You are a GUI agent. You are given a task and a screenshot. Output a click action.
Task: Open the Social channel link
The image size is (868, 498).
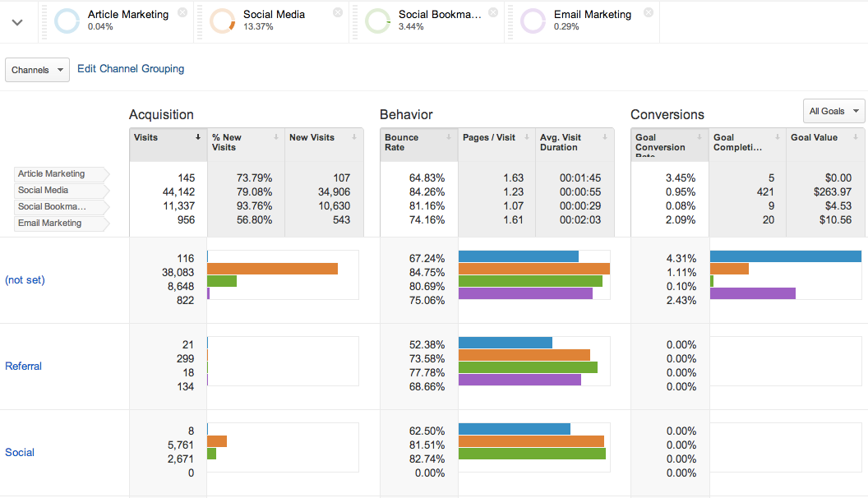point(20,452)
